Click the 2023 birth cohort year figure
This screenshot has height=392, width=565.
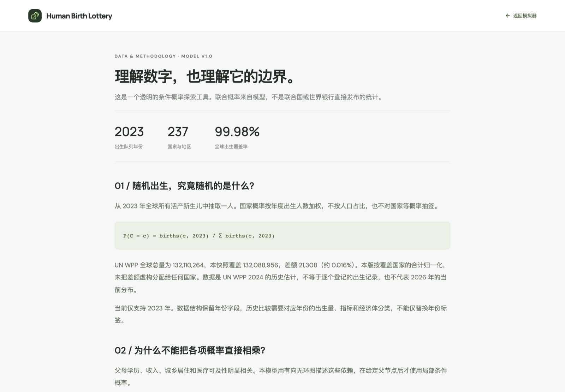129,132
